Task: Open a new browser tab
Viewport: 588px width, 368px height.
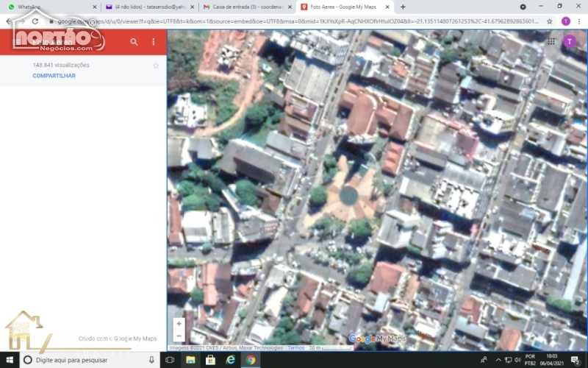Action: click(403, 7)
